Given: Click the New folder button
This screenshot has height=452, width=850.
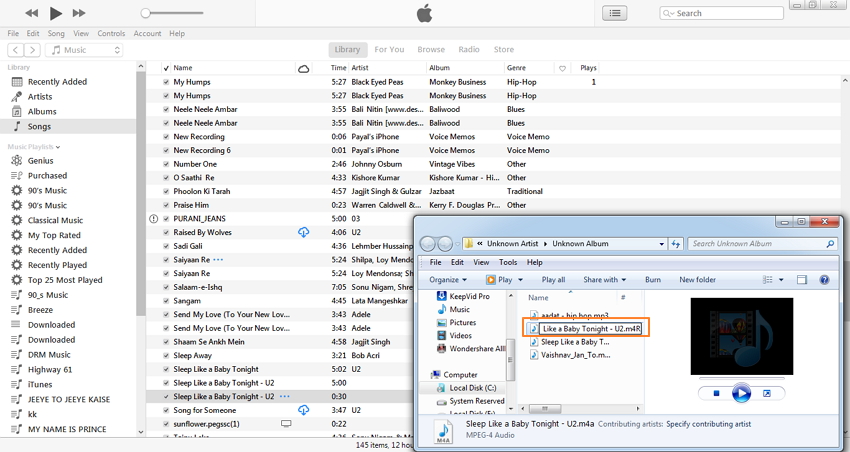Looking at the screenshot, I should click(697, 280).
